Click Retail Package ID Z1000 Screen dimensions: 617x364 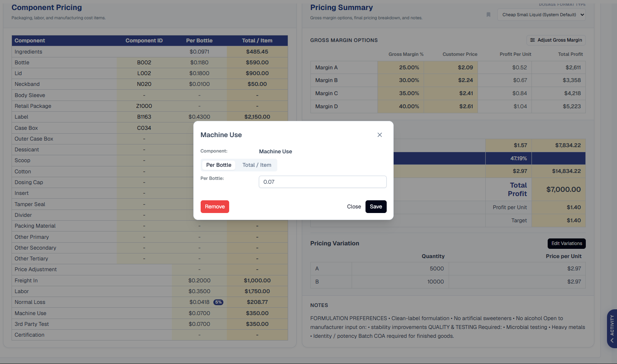[x=144, y=106]
